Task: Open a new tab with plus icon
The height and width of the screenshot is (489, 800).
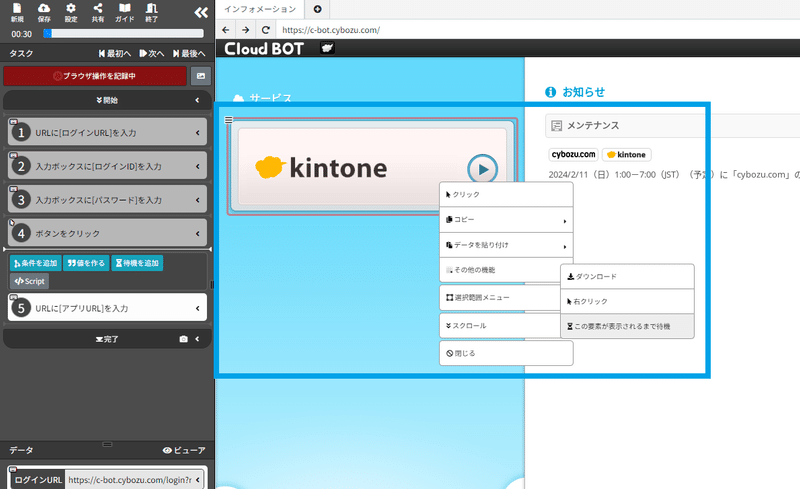Action: point(317,9)
